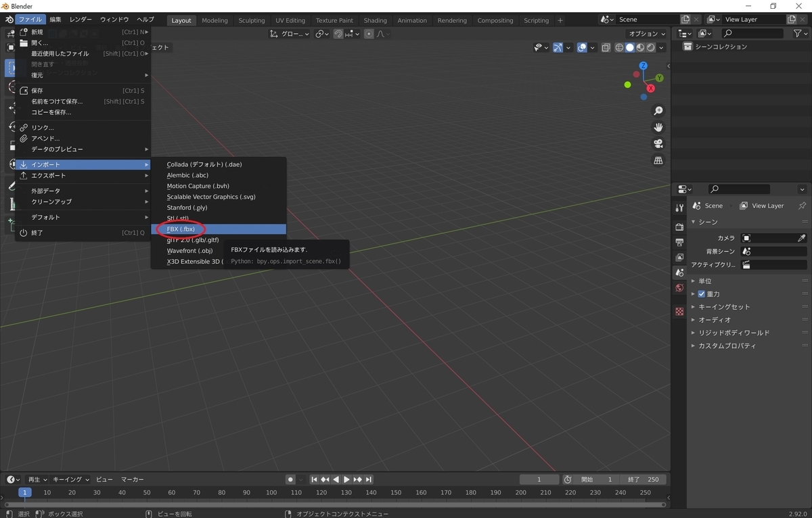This screenshot has height=518, width=812.
Task: Choose Wavefront (.obj) import option
Action: pyautogui.click(x=219, y=251)
